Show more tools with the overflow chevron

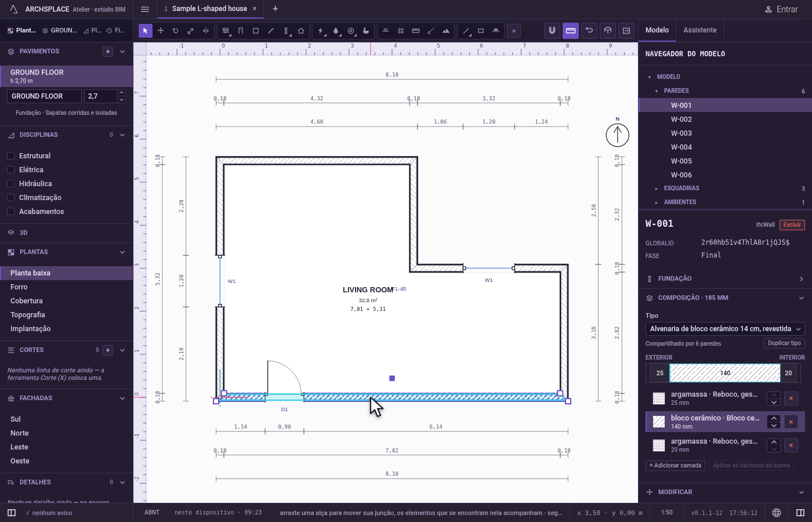(514, 31)
